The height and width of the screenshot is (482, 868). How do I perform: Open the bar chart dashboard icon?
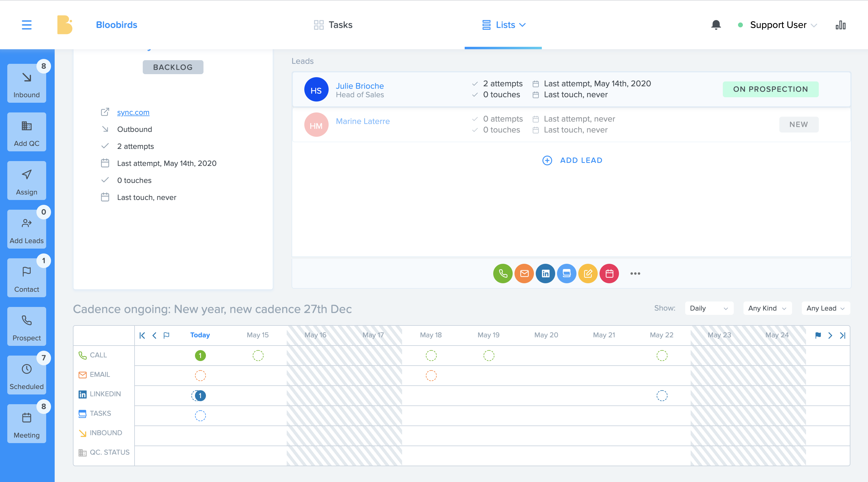840,25
